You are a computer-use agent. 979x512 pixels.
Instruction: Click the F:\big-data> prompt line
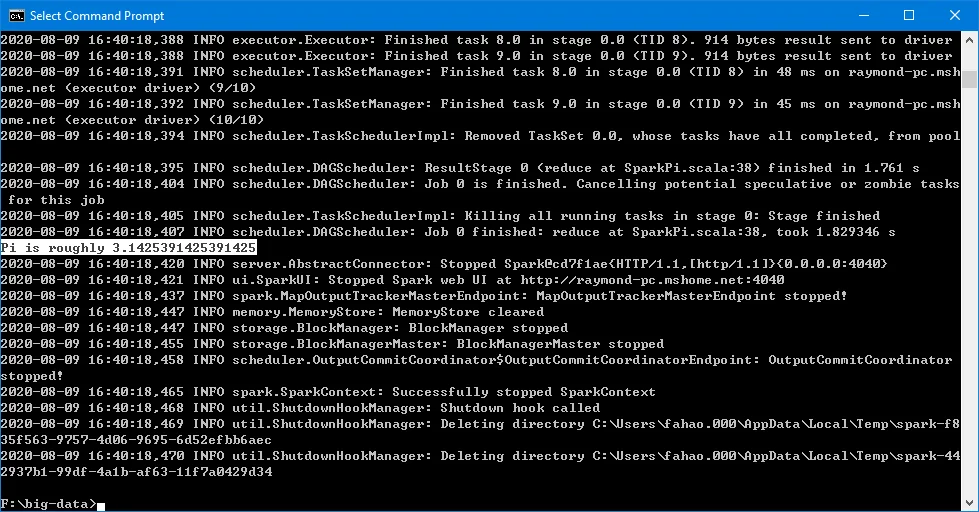50,503
